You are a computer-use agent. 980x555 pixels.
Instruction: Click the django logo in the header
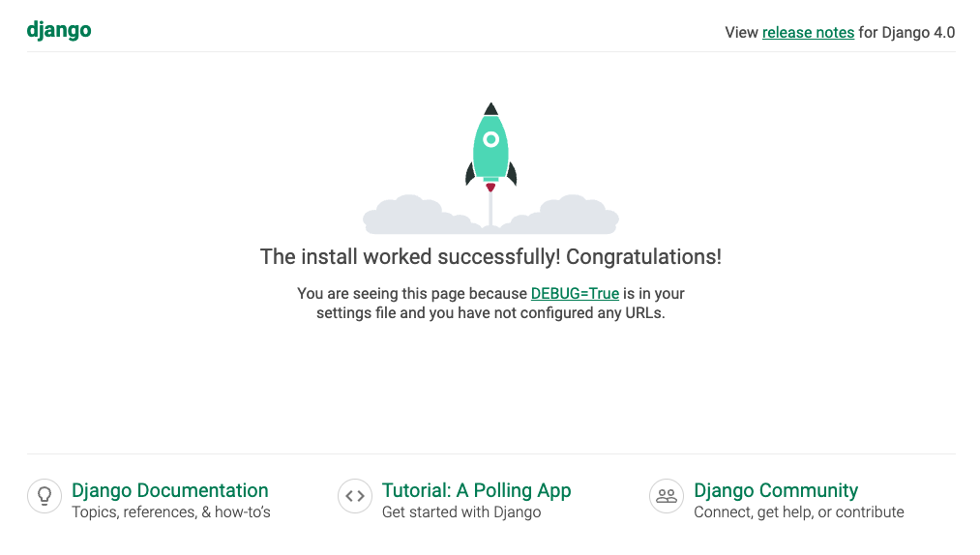[x=59, y=30]
